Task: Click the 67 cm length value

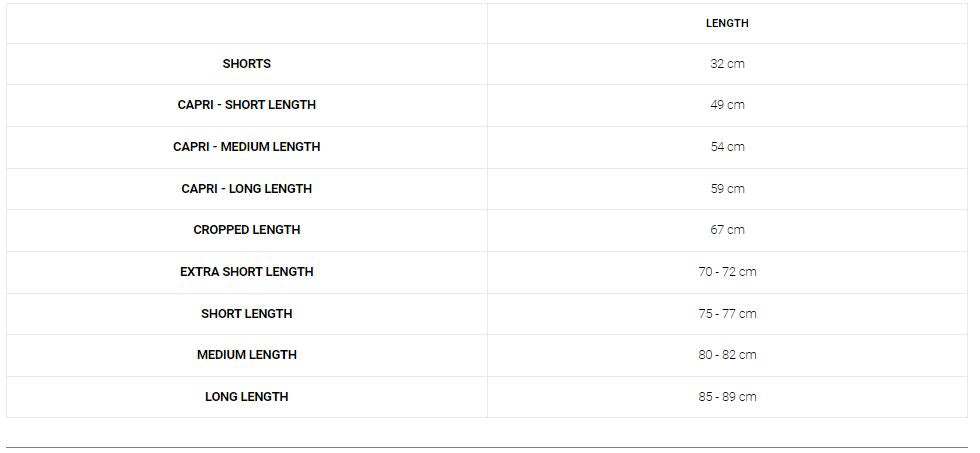Action: (x=727, y=230)
